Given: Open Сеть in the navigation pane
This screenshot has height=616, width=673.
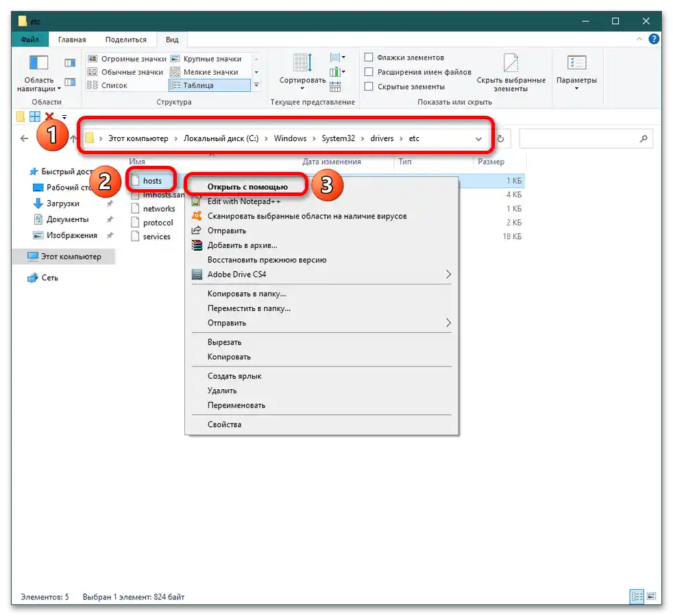Looking at the screenshot, I should coord(49,278).
